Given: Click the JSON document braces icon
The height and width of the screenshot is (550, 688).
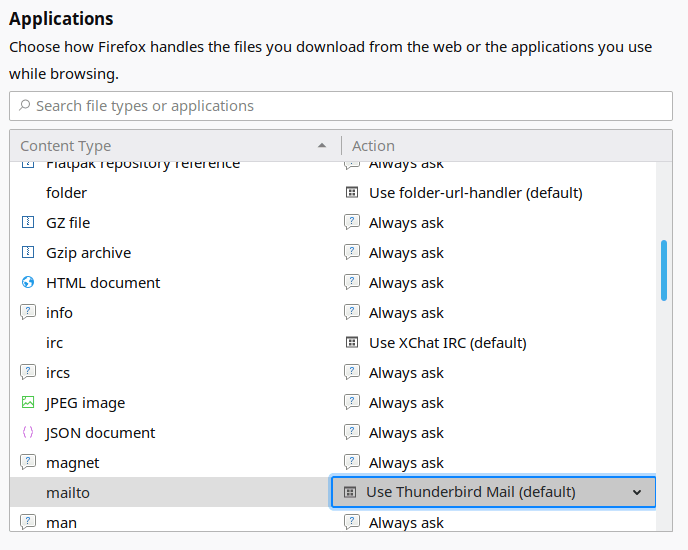Looking at the screenshot, I should tap(28, 433).
